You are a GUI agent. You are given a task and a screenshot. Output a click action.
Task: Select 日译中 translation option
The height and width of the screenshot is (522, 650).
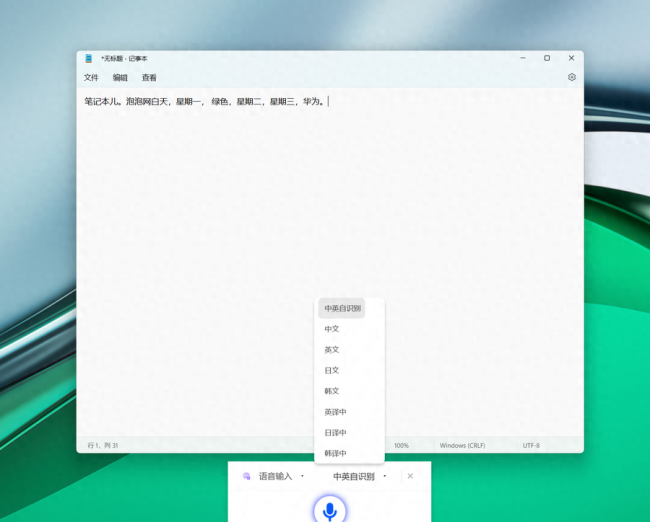click(x=335, y=432)
